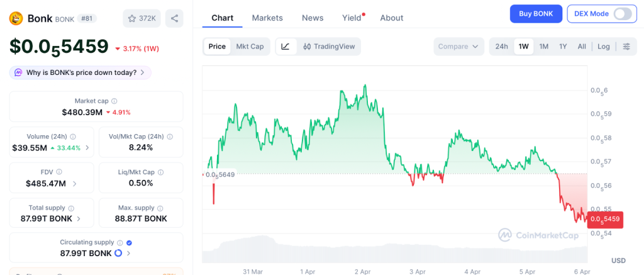The width and height of the screenshot is (644, 275).
Task: Click the Buy BONK button
Action: tap(536, 14)
